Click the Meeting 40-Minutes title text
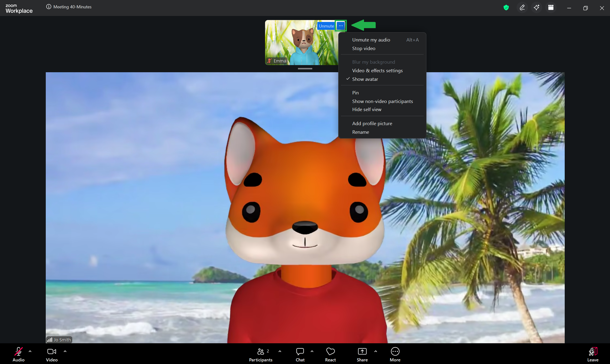Image resolution: width=610 pixels, height=364 pixels. click(x=72, y=7)
